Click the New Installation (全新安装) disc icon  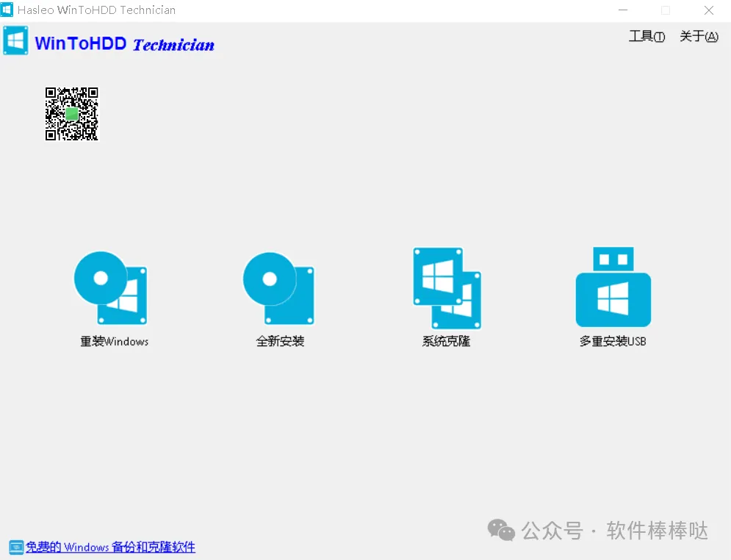(x=278, y=288)
